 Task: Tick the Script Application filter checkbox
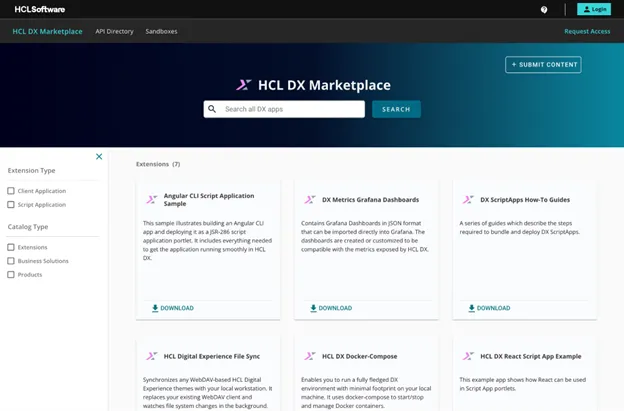[11, 205]
